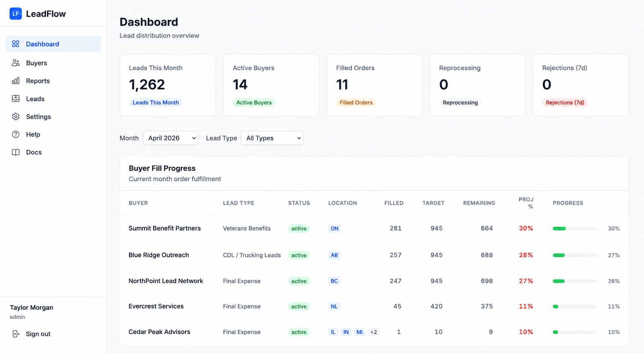Click the NorthPoint Lead Network progress bar
This screenshot has height=353, width=644.
point(575,281)
